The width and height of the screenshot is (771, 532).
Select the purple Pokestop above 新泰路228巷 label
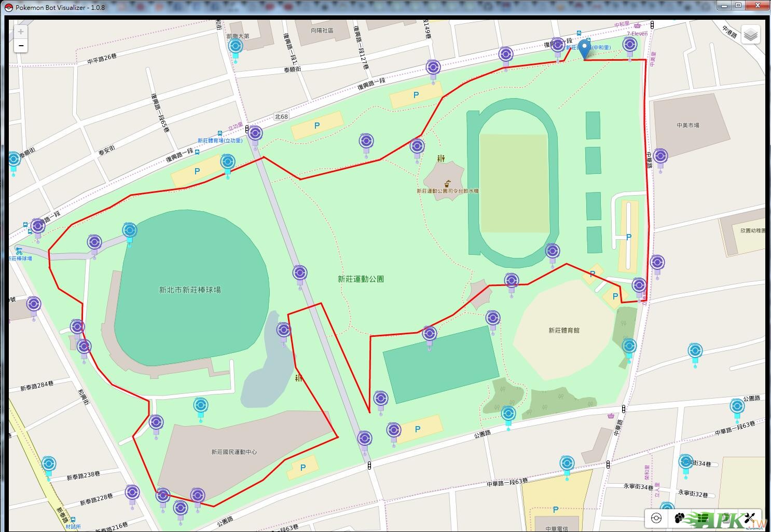[x=132, y=496]
